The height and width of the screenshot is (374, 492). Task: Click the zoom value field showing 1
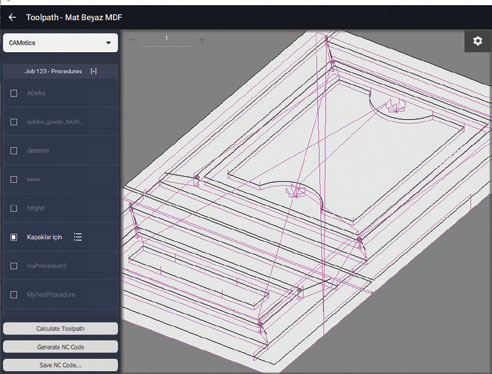point(167,39)
